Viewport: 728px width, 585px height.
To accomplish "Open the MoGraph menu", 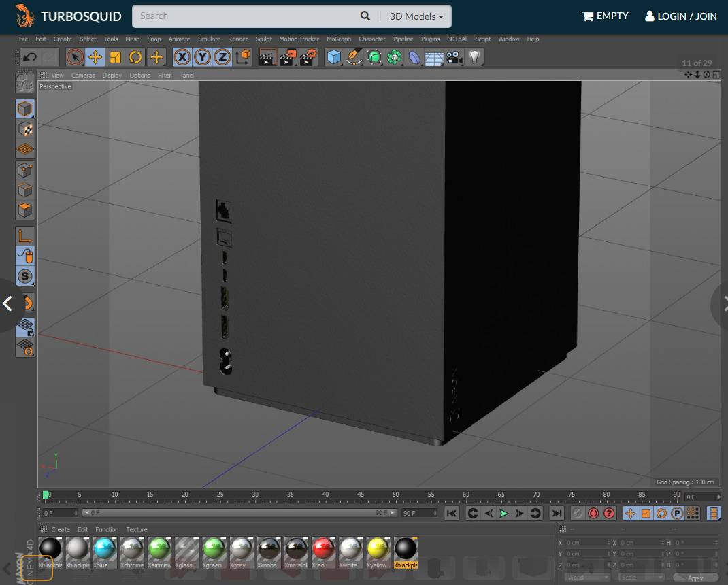I will click(x=339, y=39).
